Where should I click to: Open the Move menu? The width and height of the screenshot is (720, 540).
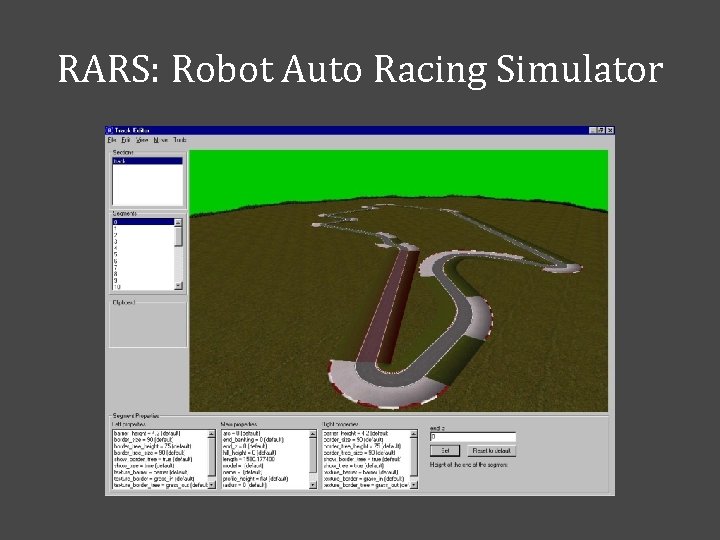[161, 140]
